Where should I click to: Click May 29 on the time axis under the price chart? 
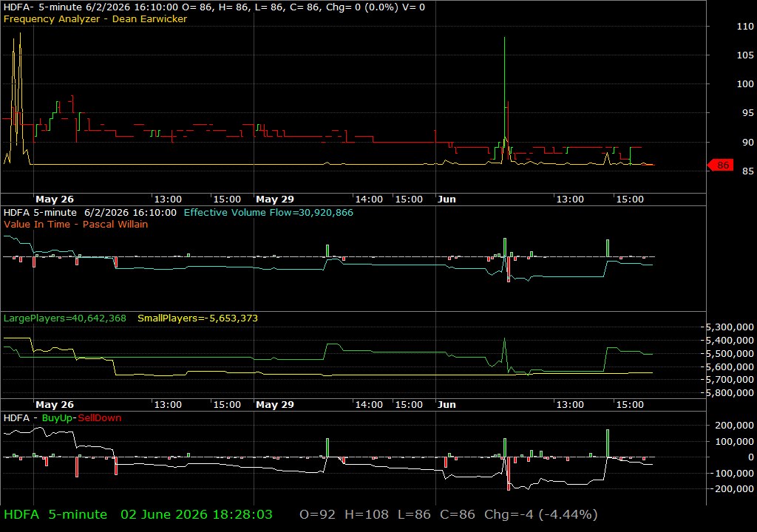pos(275,199)
